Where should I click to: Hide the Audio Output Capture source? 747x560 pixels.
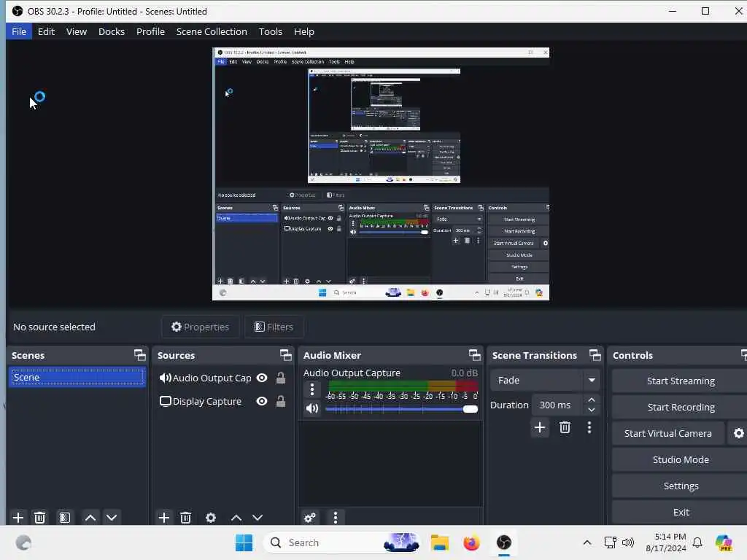click(262, 378)
